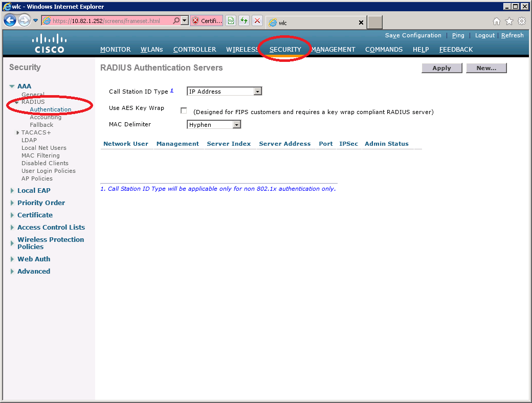532x403 pixels.
Task: Click footnote 1 link beside Call Station ID
Action: [172, 90]
